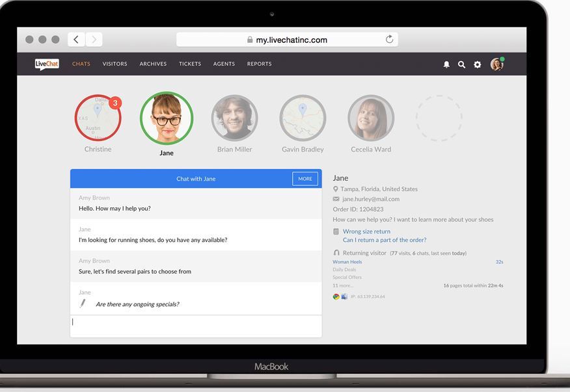Click the chat message input field
570x392 pixels.
click(195, 326)
